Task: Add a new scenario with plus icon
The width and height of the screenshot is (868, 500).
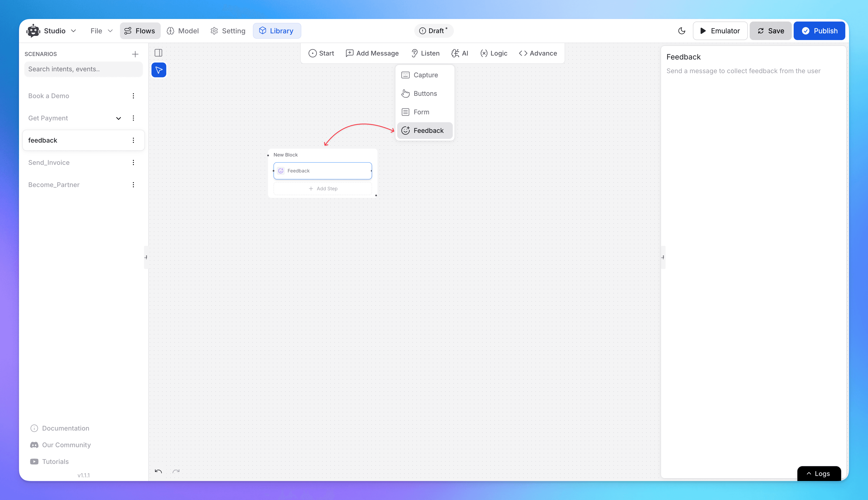Action: [x=135, y=54]
